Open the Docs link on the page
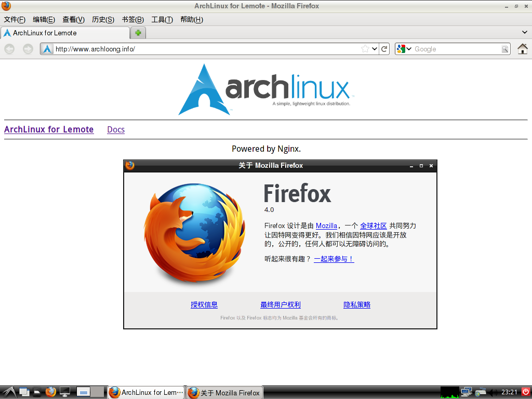This screenshot has height=399, width=532. (x=116, y=129)
